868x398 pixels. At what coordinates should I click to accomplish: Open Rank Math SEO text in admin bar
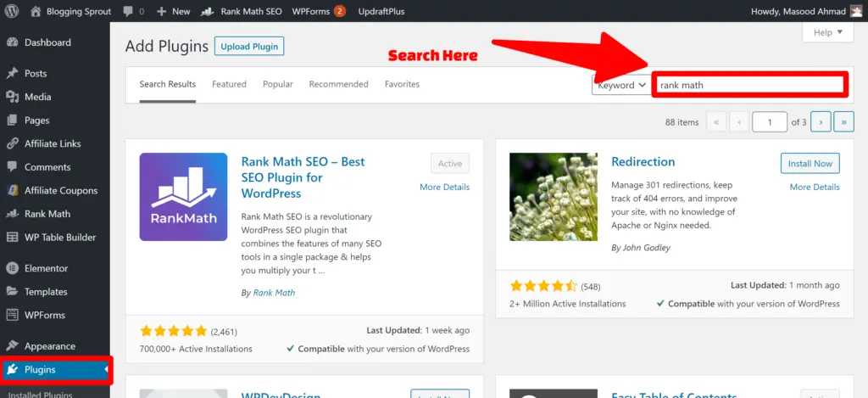251,11
